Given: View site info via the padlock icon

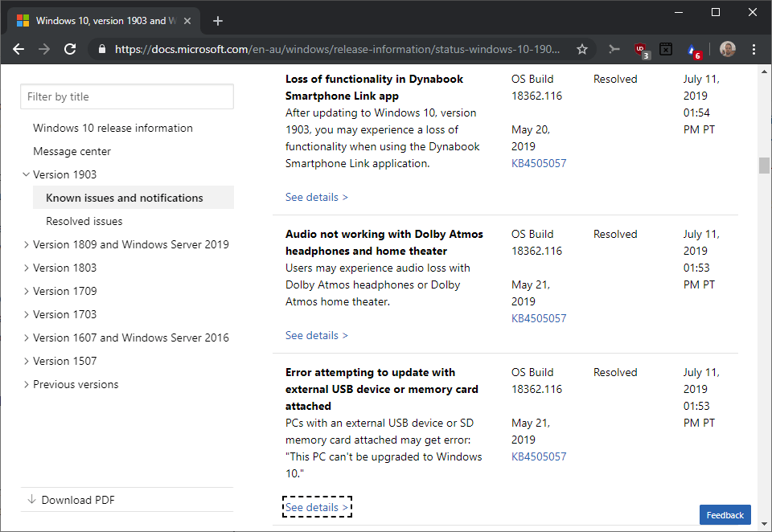Looking at the screenshot, I should coord(102,49).
